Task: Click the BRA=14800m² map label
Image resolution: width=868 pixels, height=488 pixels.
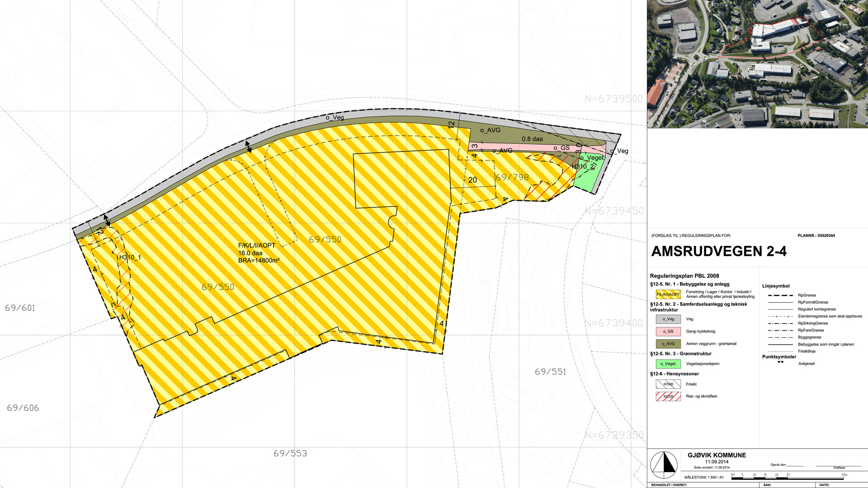Action: pyautogui.click(x=259, y=261)
